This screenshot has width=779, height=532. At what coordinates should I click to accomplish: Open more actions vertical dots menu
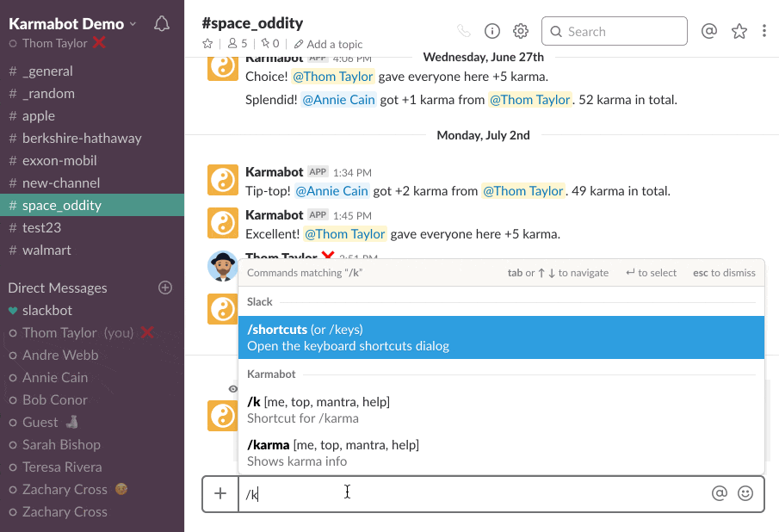764,32
